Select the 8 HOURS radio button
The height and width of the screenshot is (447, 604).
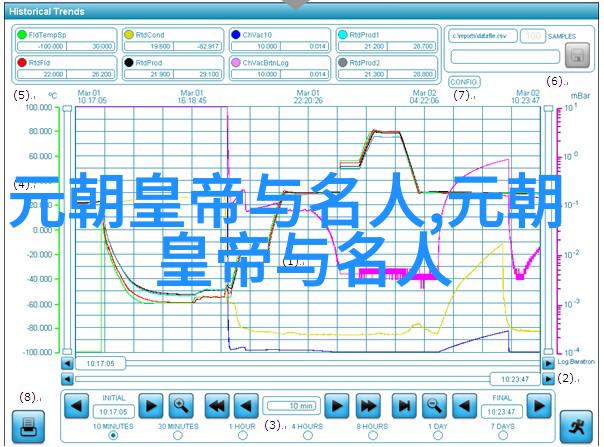[372, 435]
